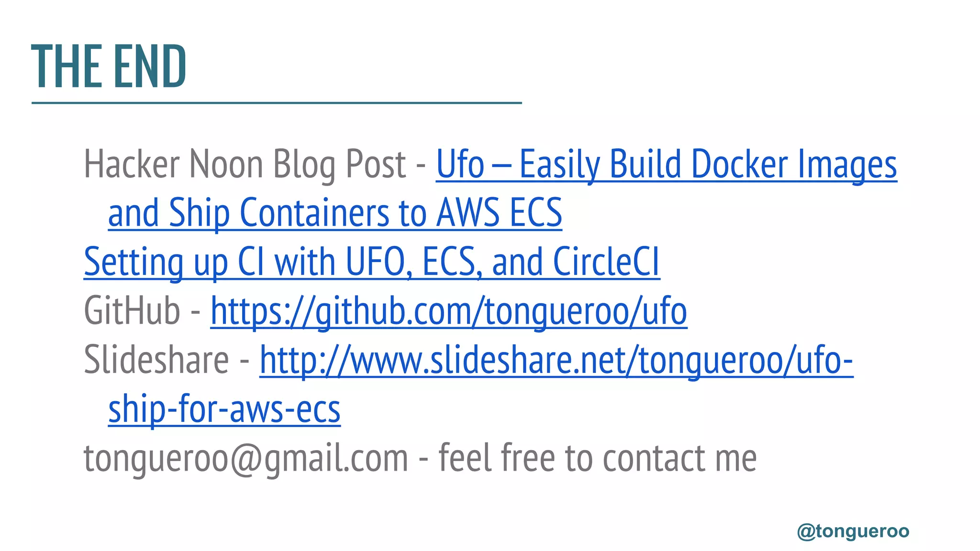This screenshot has width=980, height=551.
Task: Click the 'feel free' words after email
Action: pos(497,458)
